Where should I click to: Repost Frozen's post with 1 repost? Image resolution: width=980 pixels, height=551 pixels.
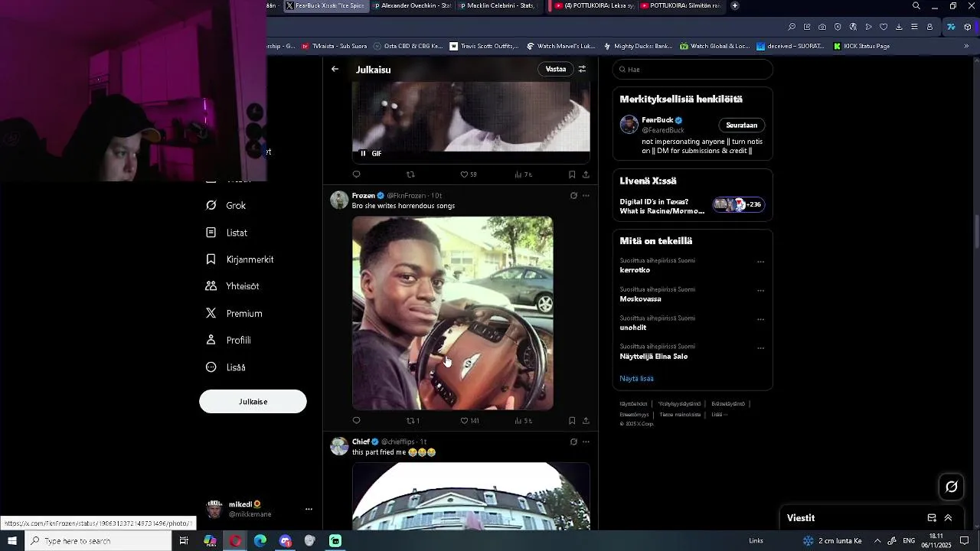[413, 421]
